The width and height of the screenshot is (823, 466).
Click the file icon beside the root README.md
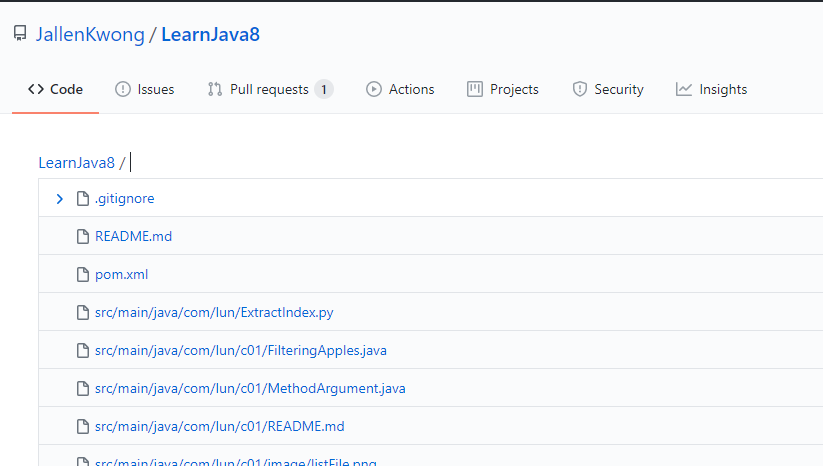click(83, 236)
